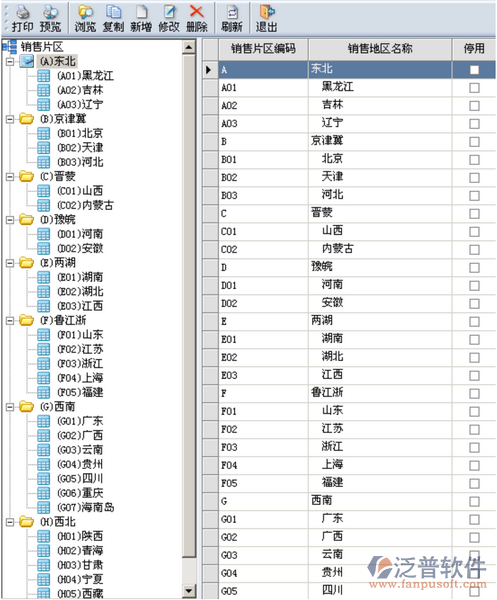The width and height of the screenshot is (497, 600).
Task: Click the grid icon beside (B01)北京
Action: tap(44, 133)
